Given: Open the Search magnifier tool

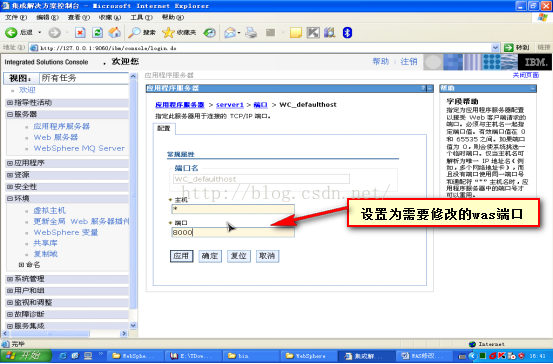Looking at the screenshot, I should point(141,33).
